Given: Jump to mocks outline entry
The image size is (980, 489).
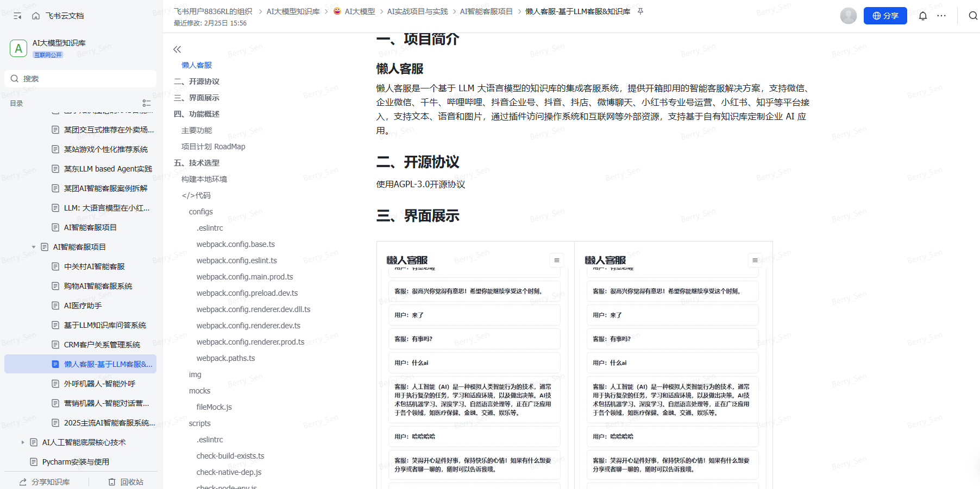Looking at the screenshot, I should (x=200, y=391).
